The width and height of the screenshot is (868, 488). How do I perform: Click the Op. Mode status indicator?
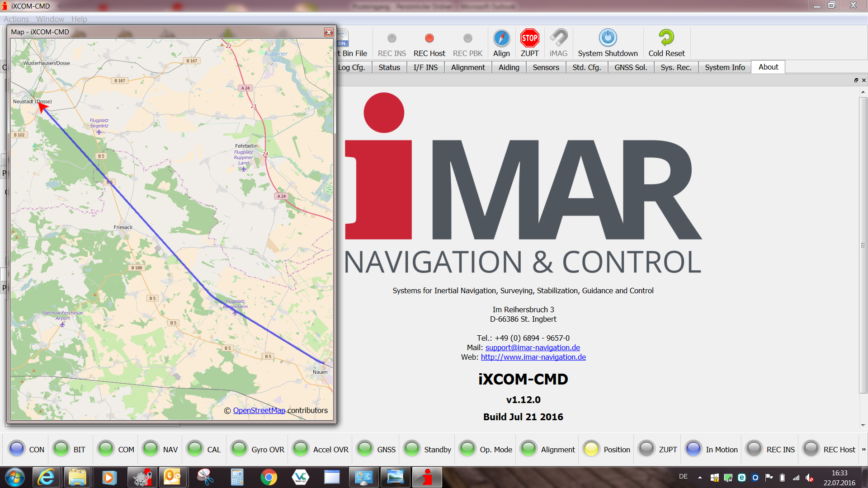click(x=467, y=449)
